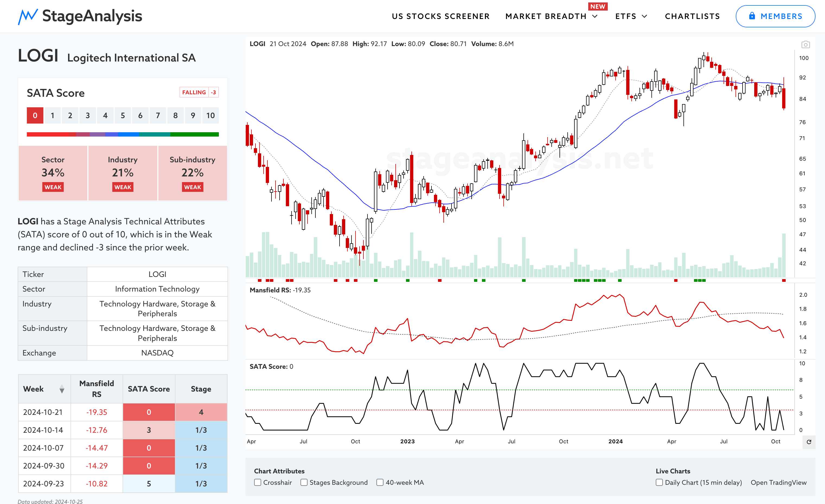Screen dimensions: 825x504
Task: Click Mansfield RS value -12.76
Action: coord(97,430)
